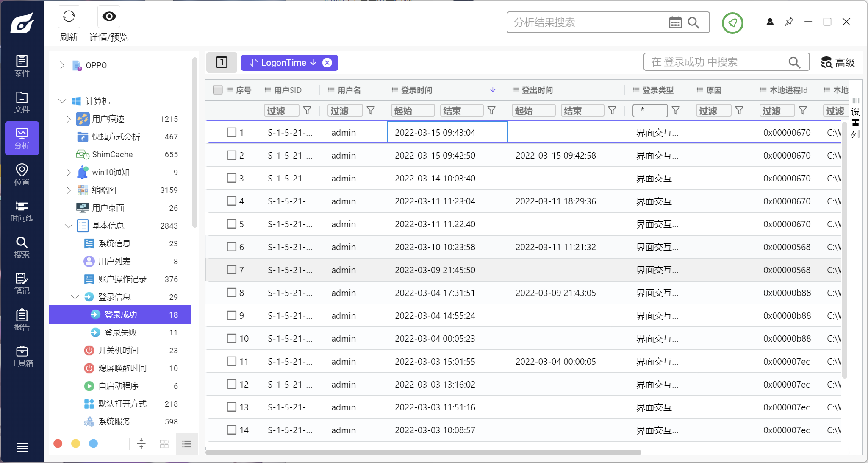
Task: Open the Timeline (时间线) sidebar section
Action: 22,211
